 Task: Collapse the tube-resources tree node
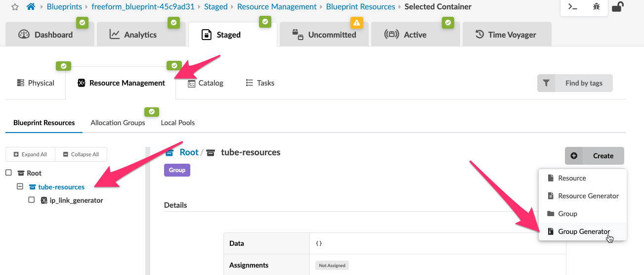click(x=20, y=186)
